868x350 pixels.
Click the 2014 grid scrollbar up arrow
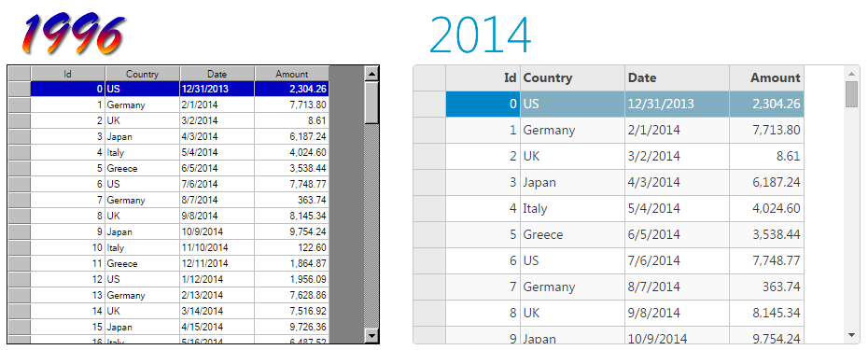coord(851,73)
